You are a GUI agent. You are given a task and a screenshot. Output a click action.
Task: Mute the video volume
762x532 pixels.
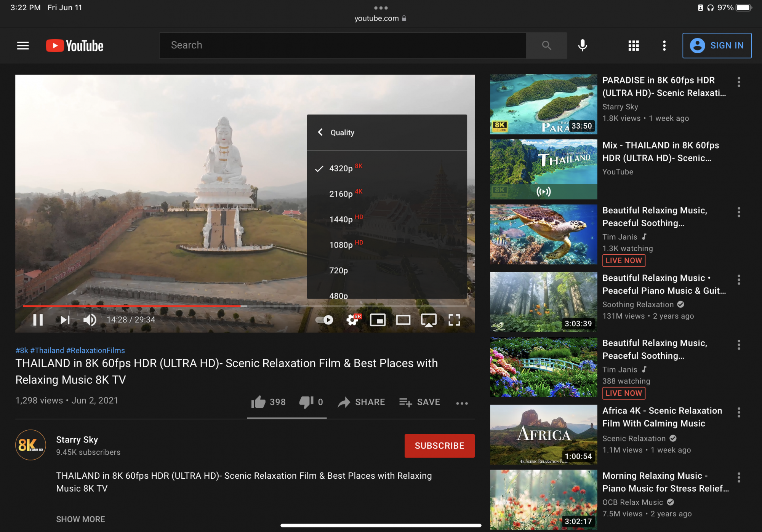point(90,320)
